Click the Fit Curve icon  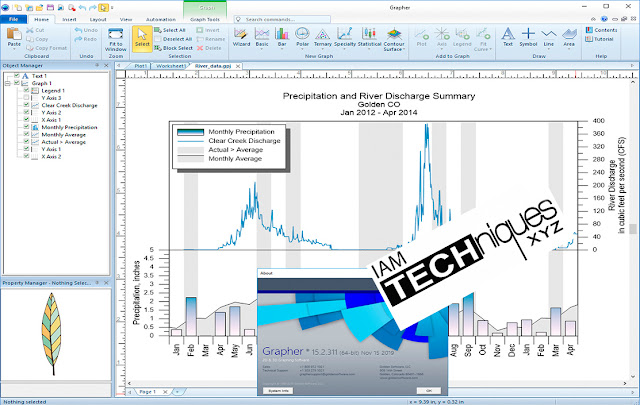click(483, 33)
